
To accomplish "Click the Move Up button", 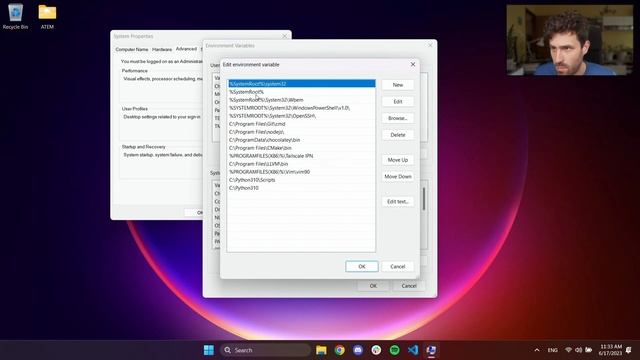I will tap(398, 160).
